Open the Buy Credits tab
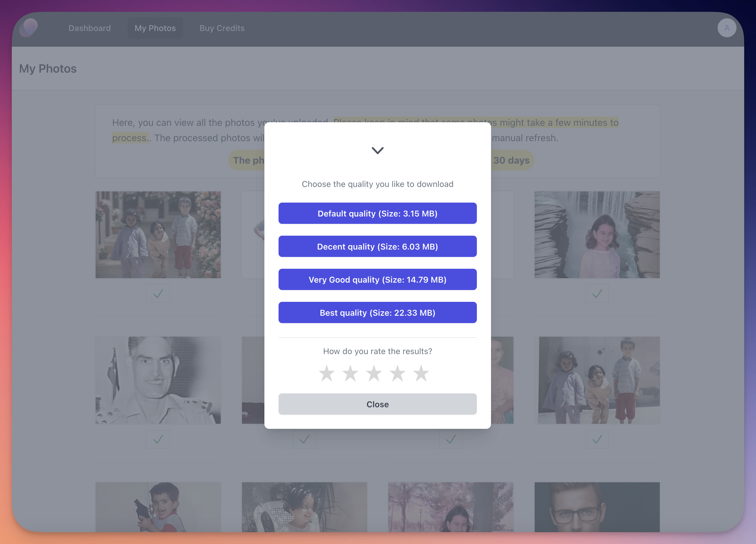The height and width of the screenshot is (544, 756). click(222, 28)
